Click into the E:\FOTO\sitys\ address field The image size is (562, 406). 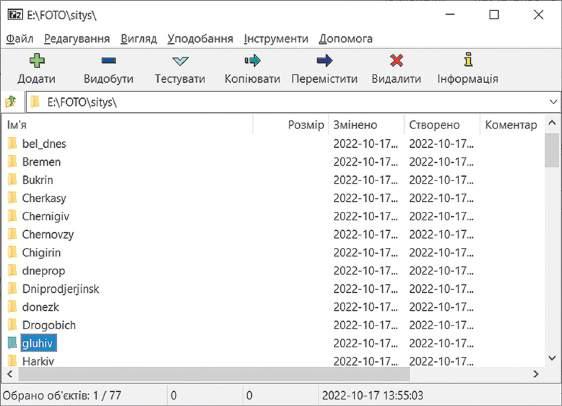(x=287, y=102)
